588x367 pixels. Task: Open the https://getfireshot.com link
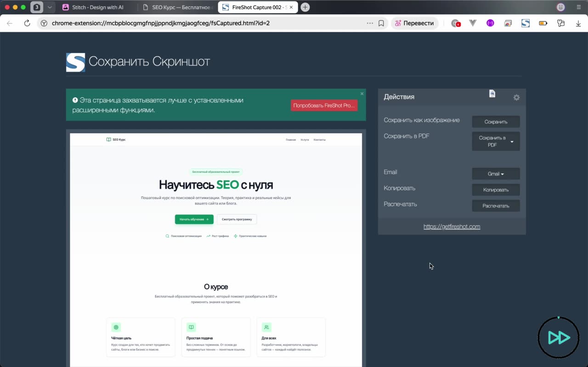click(x=452, y=226)
